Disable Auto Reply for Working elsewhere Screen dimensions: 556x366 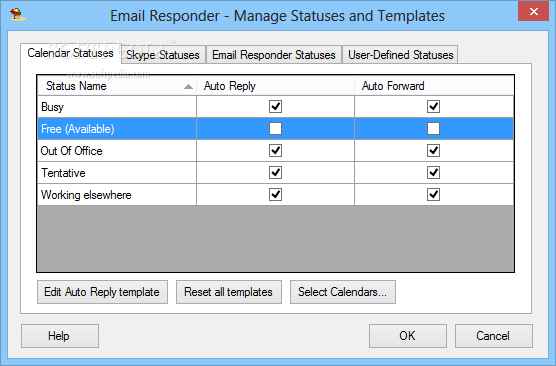(275, 194)
